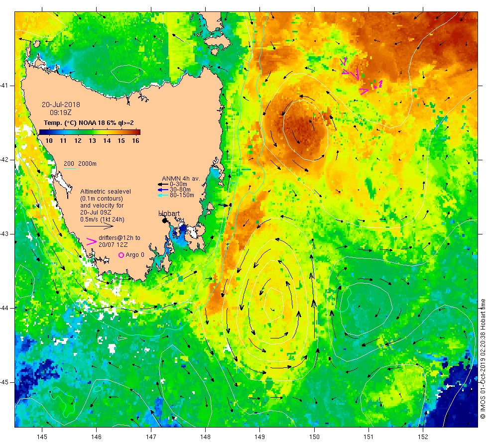The width and height of the screenshot is (488, 448).
Task: Click the 16 value on temperature scale
Action: (135, 140)
